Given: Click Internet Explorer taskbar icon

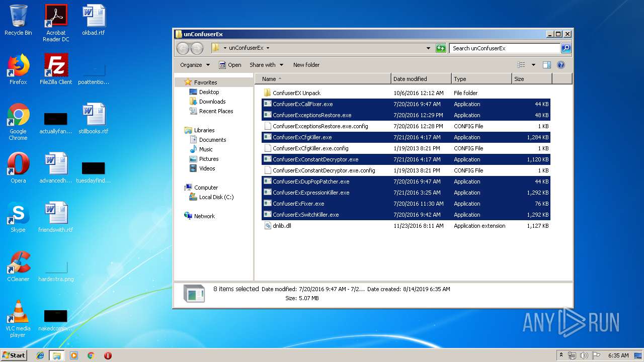Looking at the screenshot, I should click(40, 355).
